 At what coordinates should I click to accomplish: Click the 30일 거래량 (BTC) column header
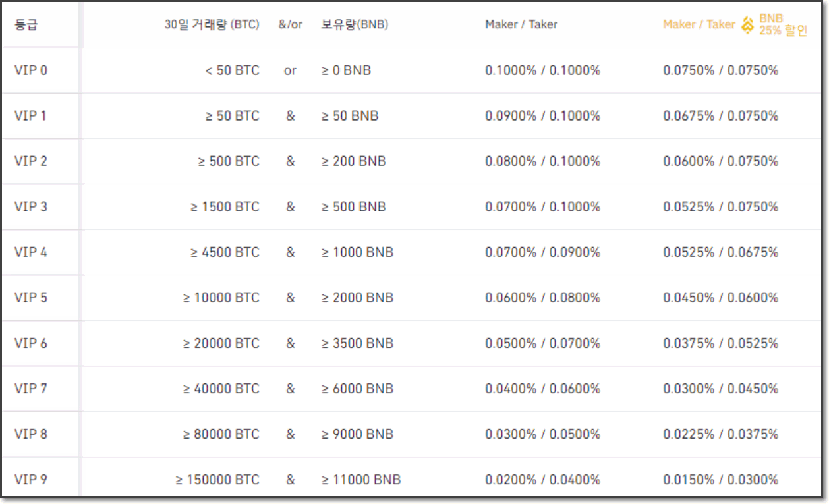pyautogui.click(x=212, y=25)
